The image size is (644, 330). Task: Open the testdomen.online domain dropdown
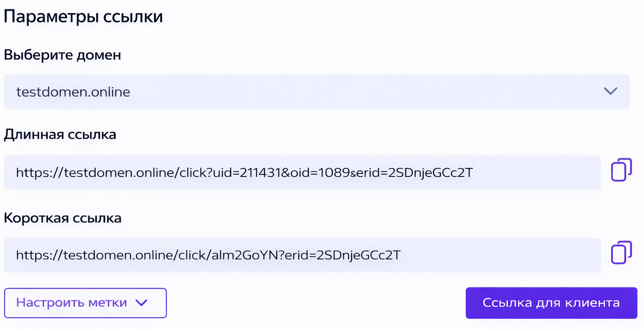(316, 92)
